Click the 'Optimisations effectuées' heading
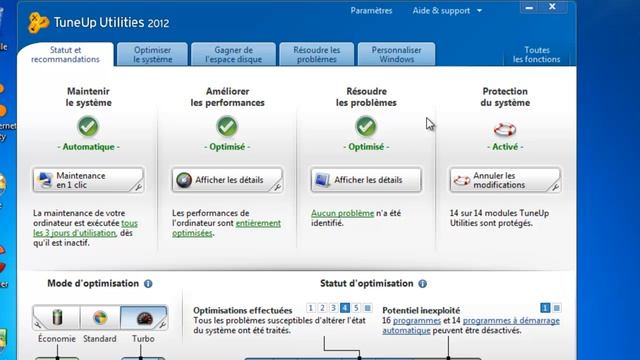The image size is (640, 360). point(243,311)
